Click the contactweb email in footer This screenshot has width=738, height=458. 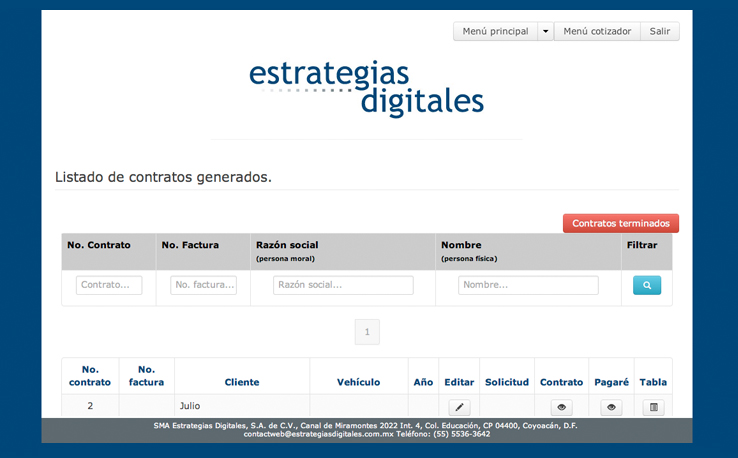[x=318, y=434]
